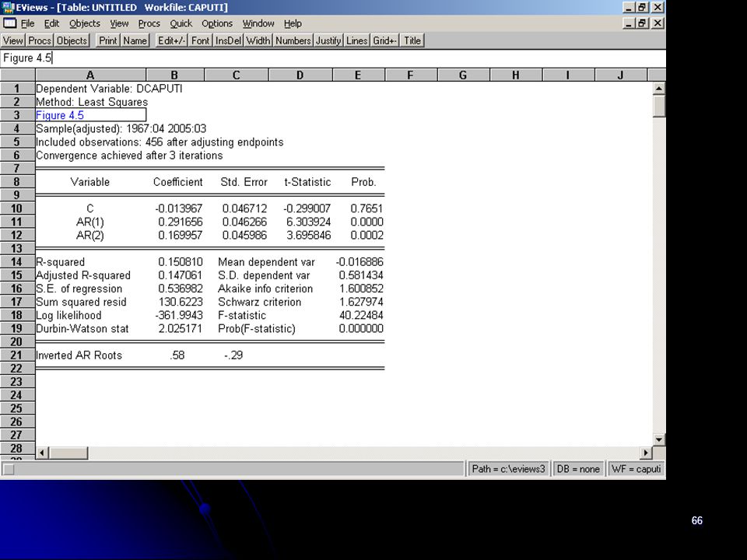
Task: Toggle Grid+- toolbar button
Action: [384, 40]
